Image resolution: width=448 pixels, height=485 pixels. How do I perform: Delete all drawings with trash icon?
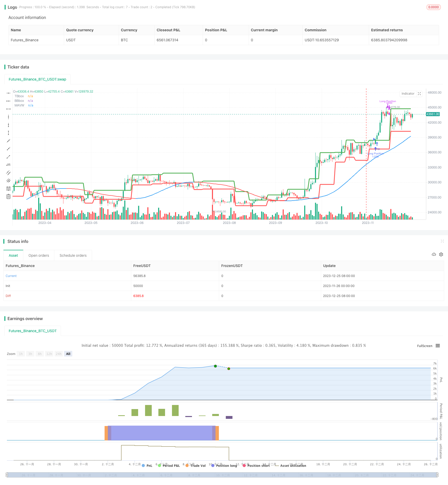pyautogui.click(x=8, y=196)
